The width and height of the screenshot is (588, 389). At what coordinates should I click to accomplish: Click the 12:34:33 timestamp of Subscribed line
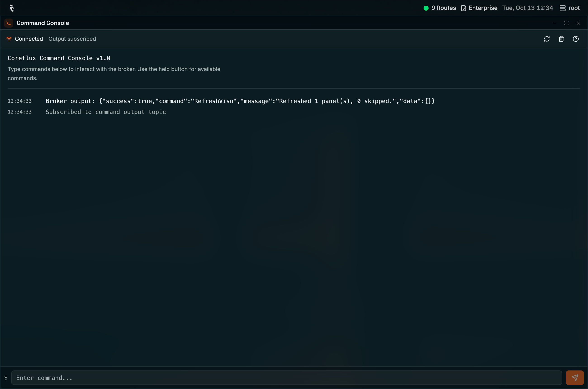coord(20,112)
